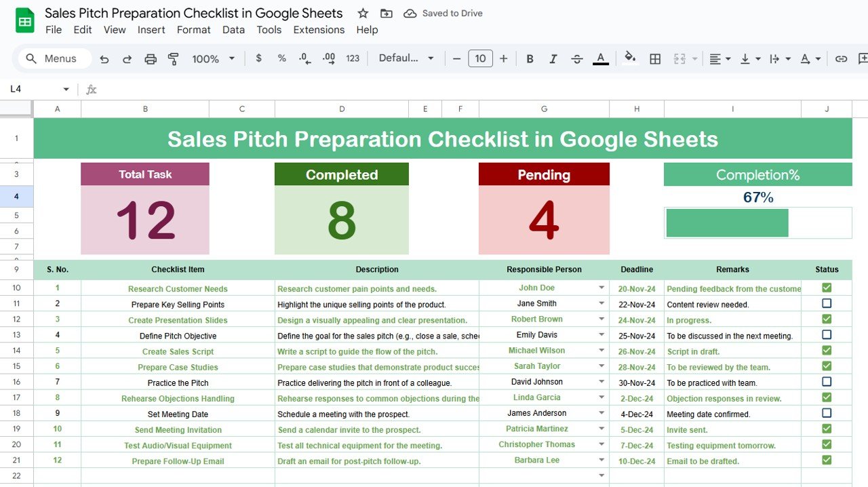
Task: Open the Data menu
Action: [233, 30]
